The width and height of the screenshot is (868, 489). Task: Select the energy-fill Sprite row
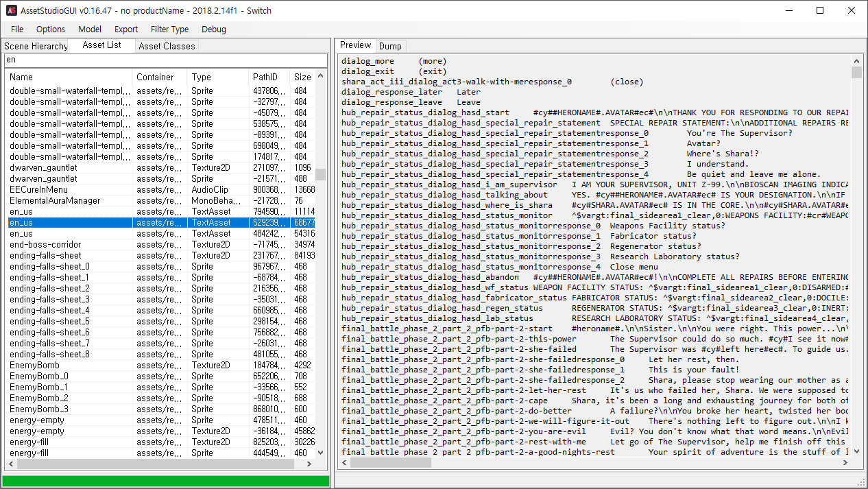(160, 453)
